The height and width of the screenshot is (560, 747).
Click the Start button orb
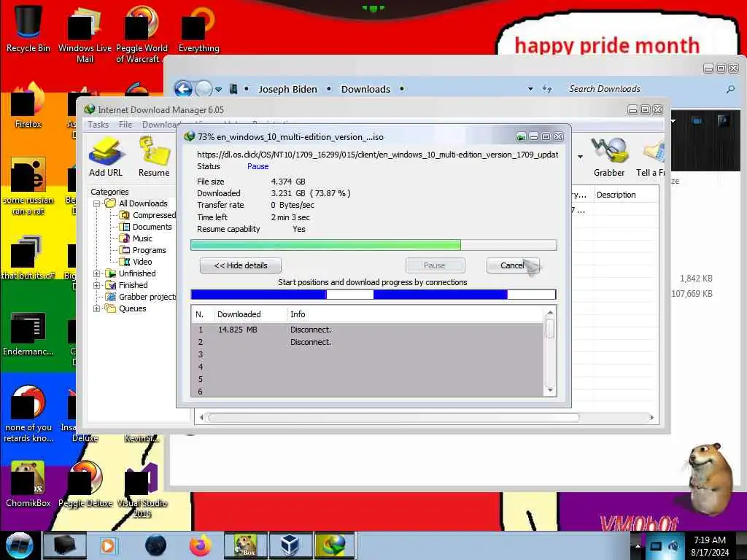point(19,545)
